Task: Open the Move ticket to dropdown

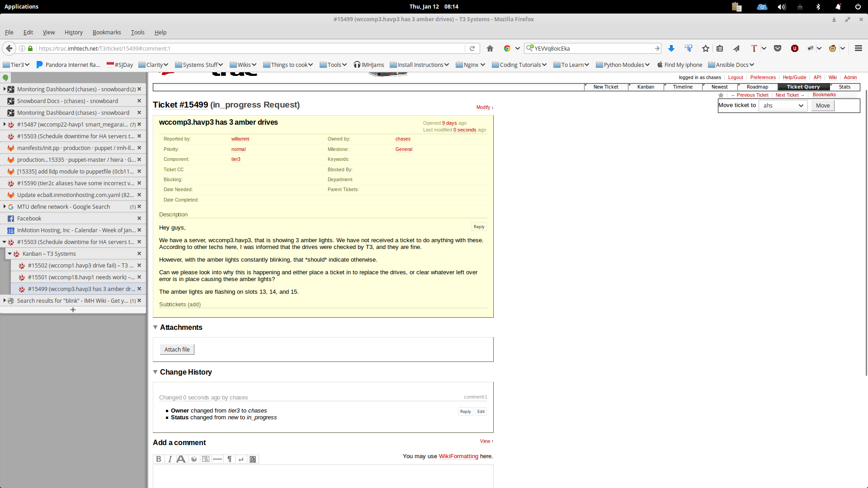Action: click(x=783, y=106)
